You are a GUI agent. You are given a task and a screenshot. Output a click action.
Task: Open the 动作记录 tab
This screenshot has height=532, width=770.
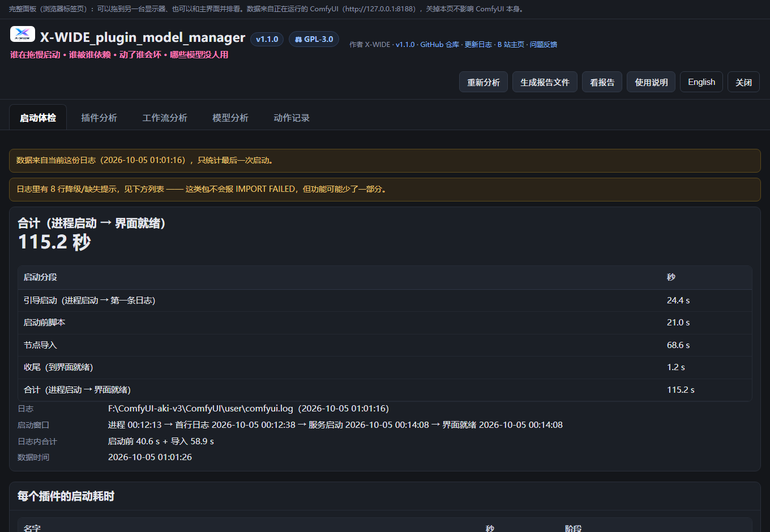[x=292, y=118]
